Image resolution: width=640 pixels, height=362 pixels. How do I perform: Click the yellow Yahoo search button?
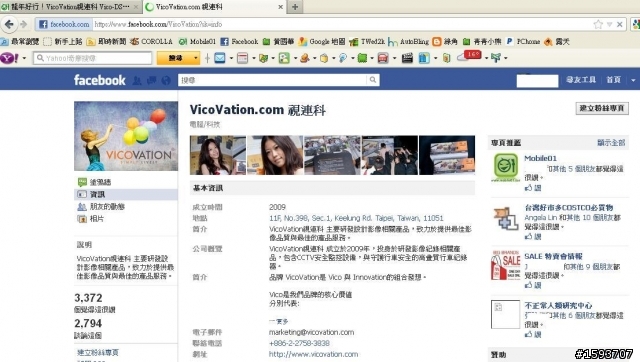[175, 58]
